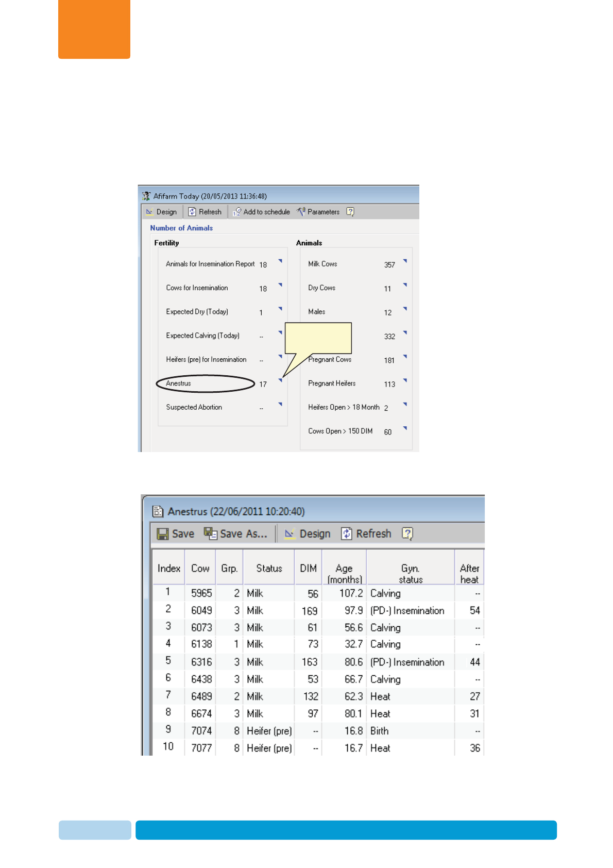Viewport: 613px width, 868px height.
Task: Select cow 6438 in Anestrus table
Action: point(201,679)
